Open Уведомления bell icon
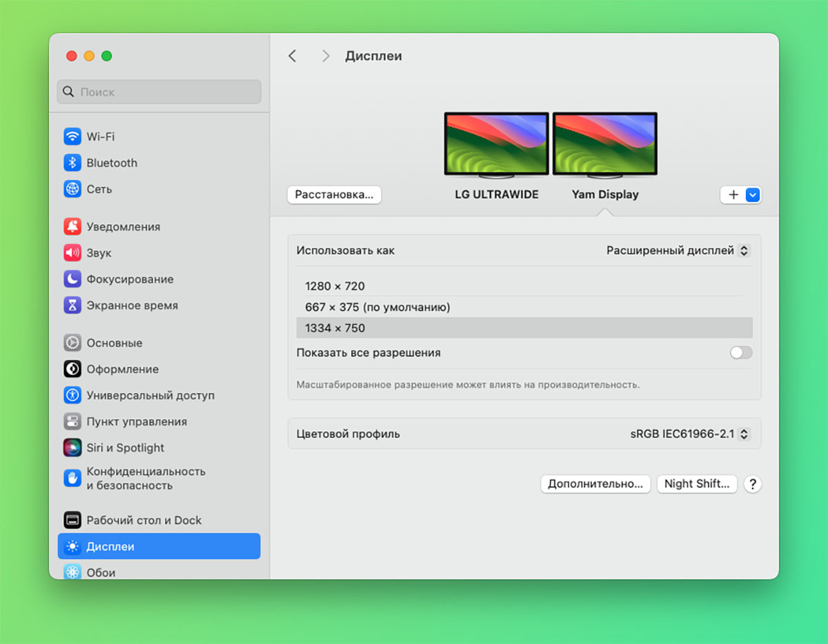Image resolution: width=828 pixels, height=644 pixels. tap(72, 227)
